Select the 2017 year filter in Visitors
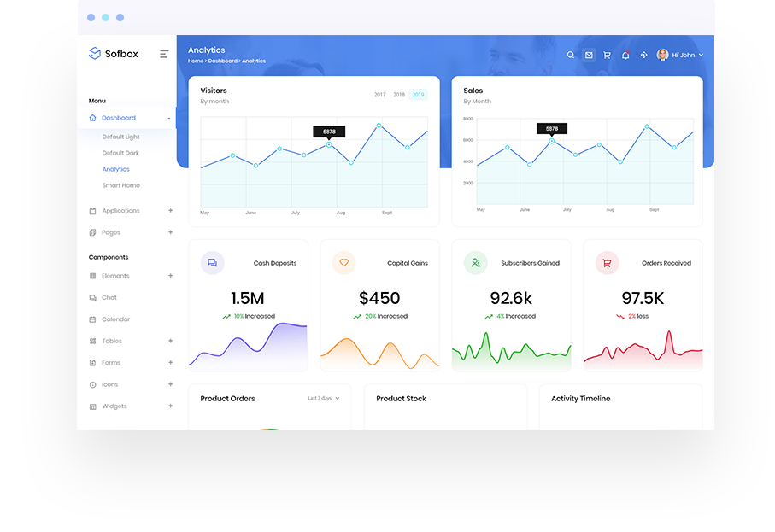775x532 pixels. [379, 95]
